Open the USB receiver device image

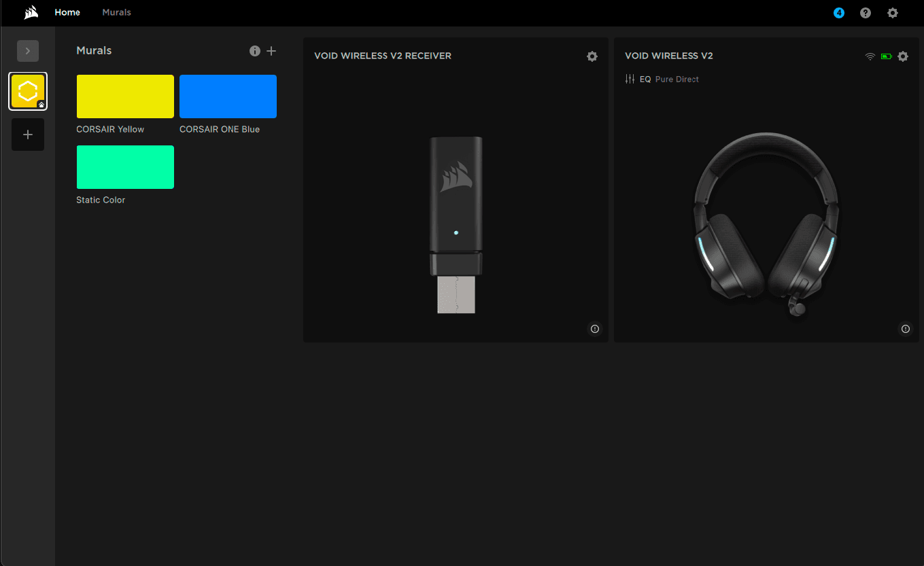click(x=456, y=225)
